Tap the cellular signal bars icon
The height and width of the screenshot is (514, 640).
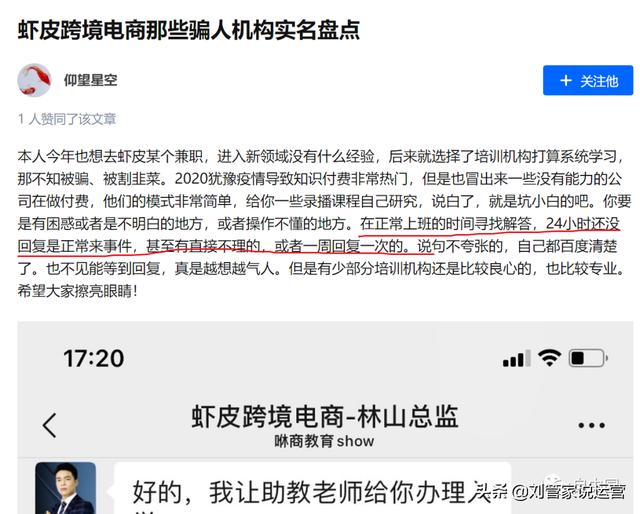pyautogui.click(x=516, y=359)
